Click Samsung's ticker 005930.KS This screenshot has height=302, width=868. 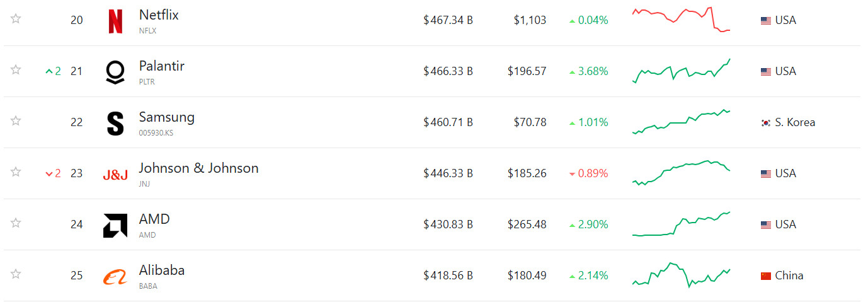tap(156, 133)
